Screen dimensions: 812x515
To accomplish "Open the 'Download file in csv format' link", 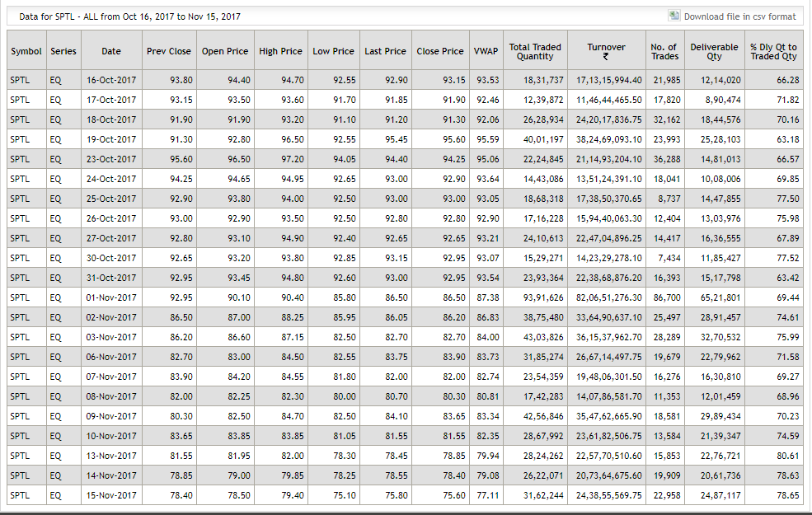I will (x=739, y=16).
